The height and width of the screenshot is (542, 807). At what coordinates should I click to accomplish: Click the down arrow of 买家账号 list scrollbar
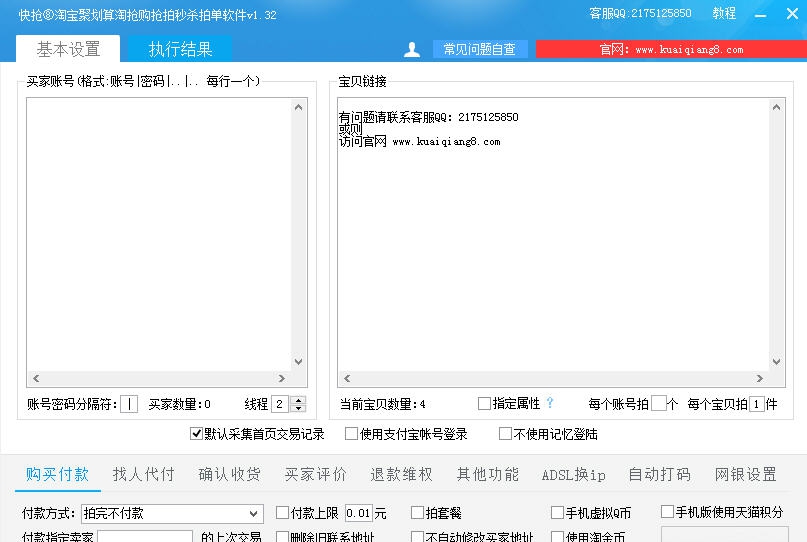coord(298,362)
